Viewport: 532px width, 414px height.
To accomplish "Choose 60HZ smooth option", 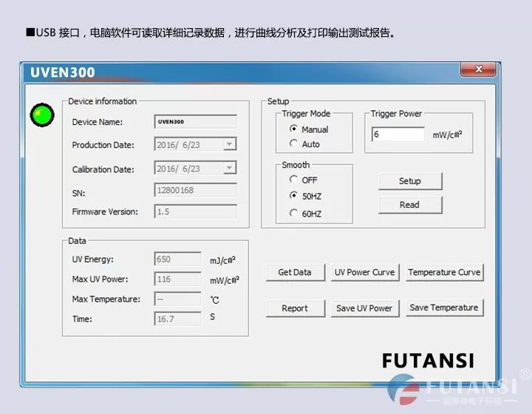I will click(x=294, y=214).
